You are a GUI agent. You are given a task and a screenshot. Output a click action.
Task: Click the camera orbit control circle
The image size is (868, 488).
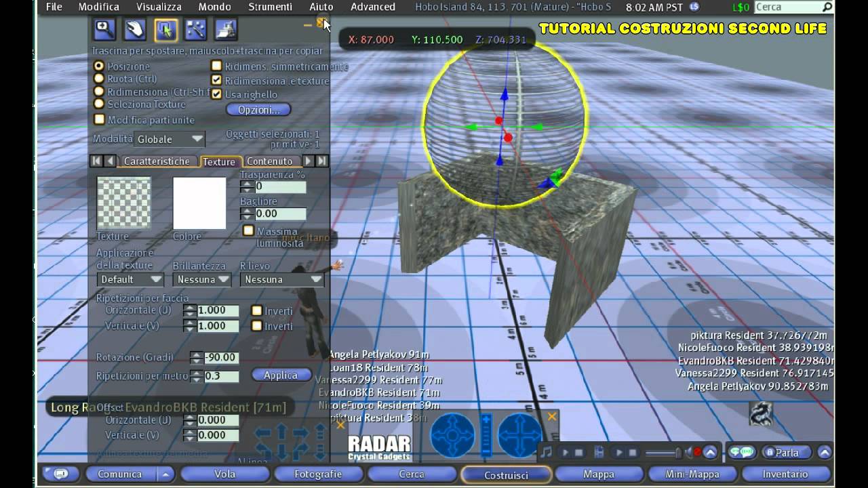tap(453, 435)
